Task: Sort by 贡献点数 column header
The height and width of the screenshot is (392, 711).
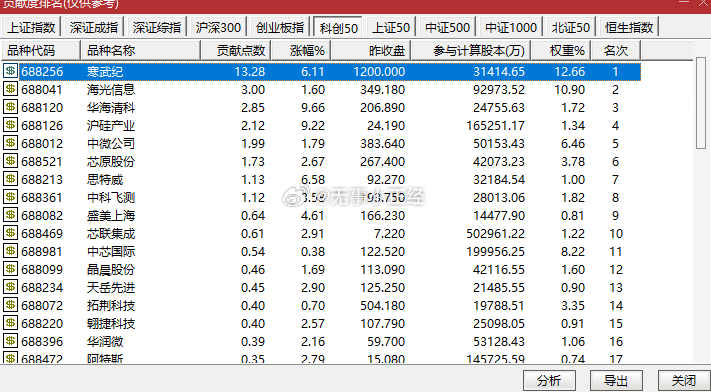Action: click(236, 50)
